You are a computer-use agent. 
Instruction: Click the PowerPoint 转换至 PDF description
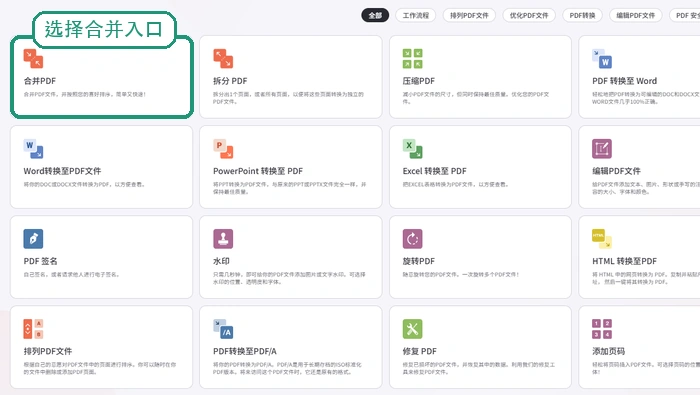pyautogui.click(x=290, y=188)
